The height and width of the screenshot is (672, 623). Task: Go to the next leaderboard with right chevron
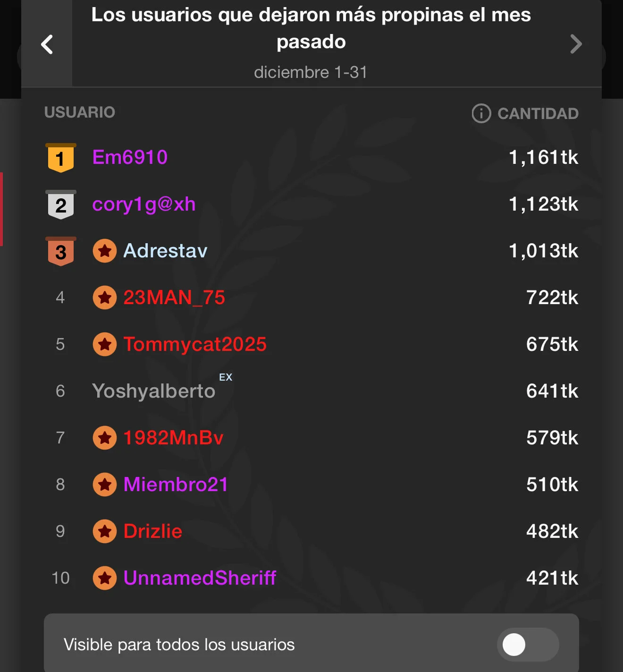coord(576,44)
